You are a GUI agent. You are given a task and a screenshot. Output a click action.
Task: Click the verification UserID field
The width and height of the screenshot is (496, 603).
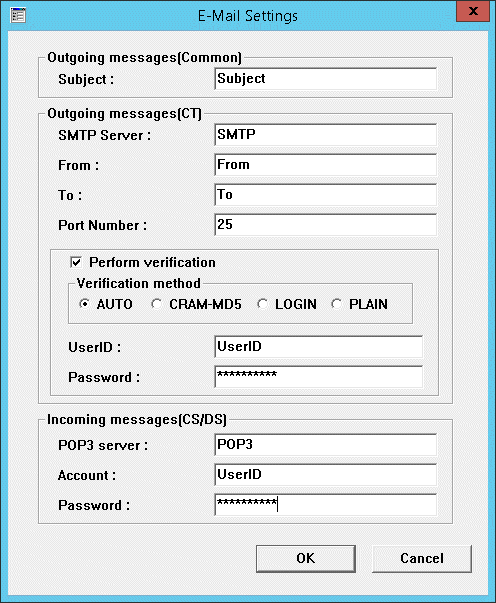(x=318, y=346)
